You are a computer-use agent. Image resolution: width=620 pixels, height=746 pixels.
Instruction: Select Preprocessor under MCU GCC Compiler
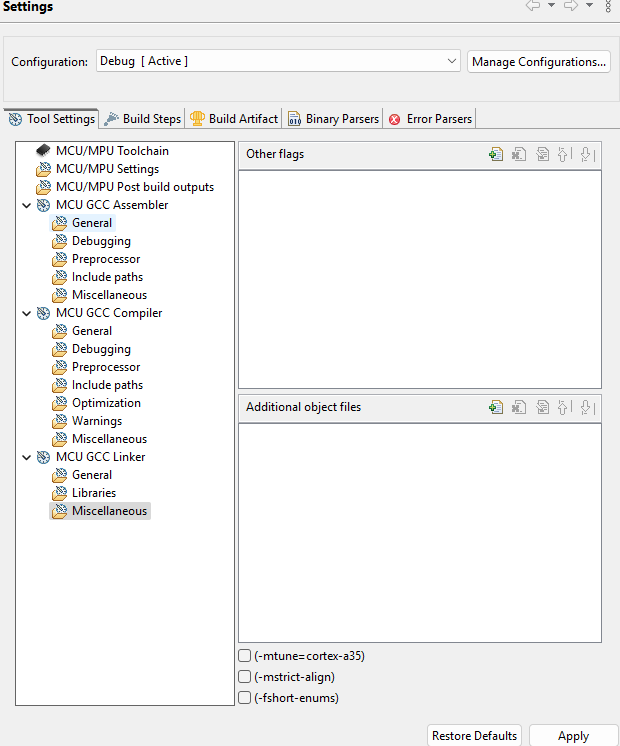click(x=106, y=367)
